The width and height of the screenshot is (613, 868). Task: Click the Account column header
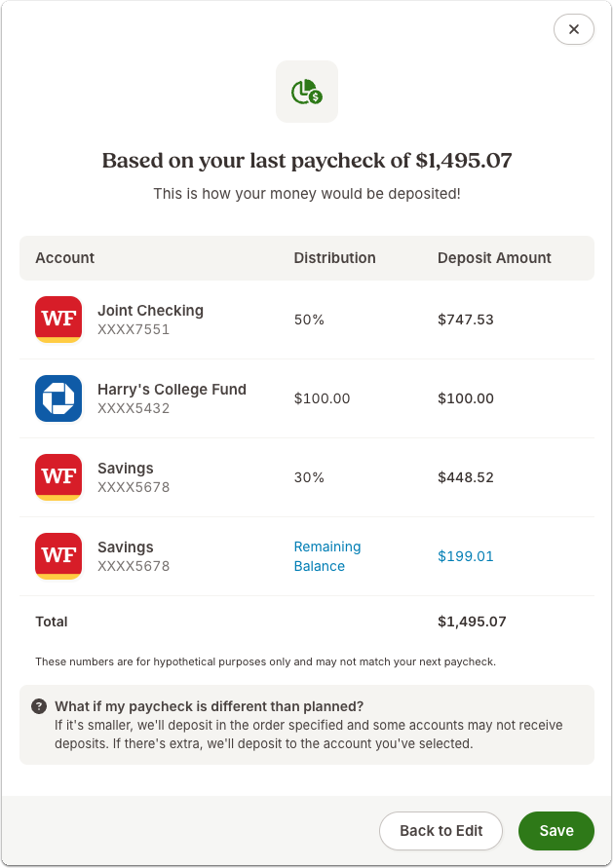[x=64, y=258]
